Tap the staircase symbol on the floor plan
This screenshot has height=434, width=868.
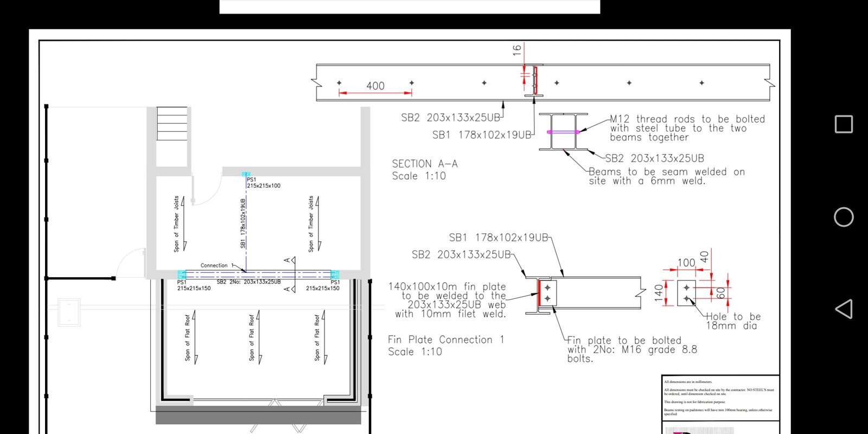click(x=171, y=124)
